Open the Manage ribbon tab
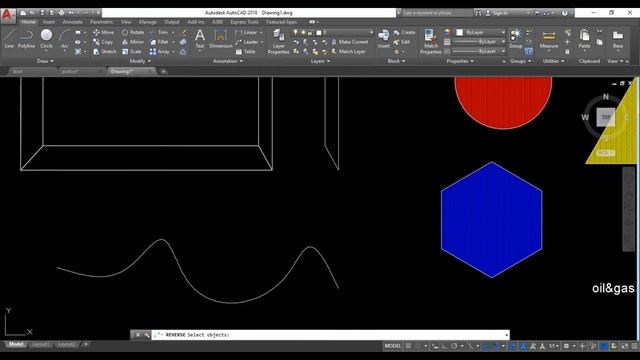640x360 pixels. (147, 22)
